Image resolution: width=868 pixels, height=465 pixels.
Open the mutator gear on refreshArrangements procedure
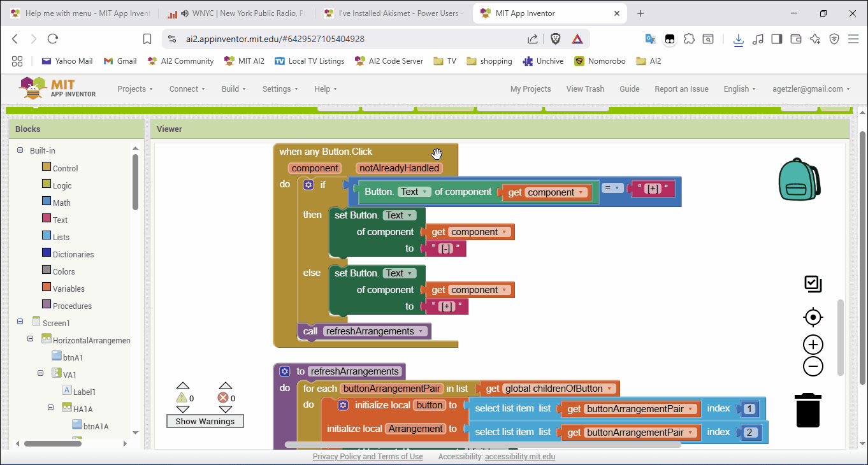(284, 371)
